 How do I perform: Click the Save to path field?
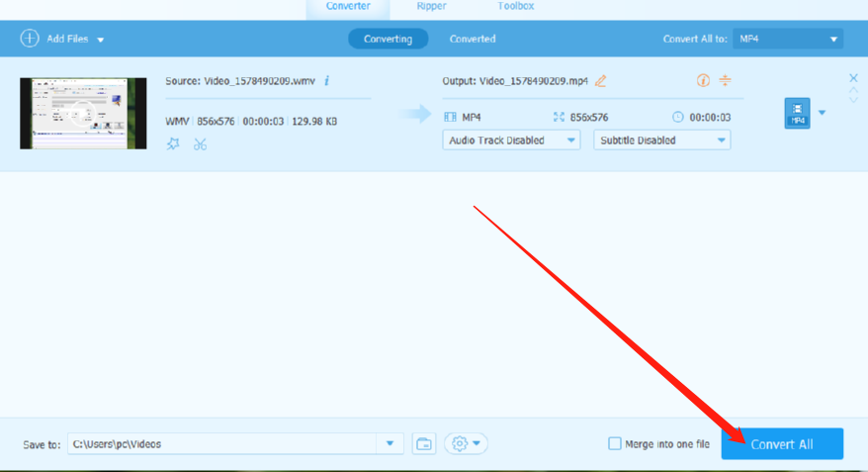point(222,443)
